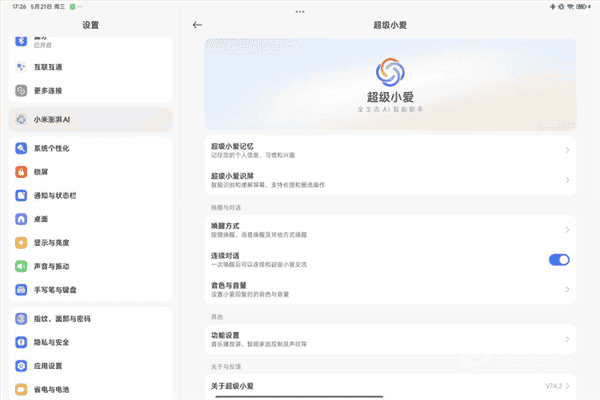The height and width of the screenshot is (400, 600).
Task: Click the 锁屏 label in sidebar
Action: tap(41, 172)
